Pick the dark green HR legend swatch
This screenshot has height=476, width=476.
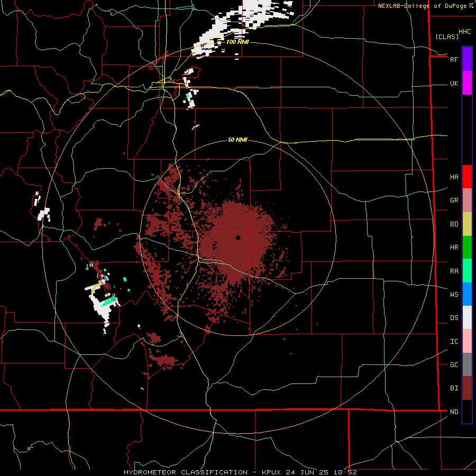[467, 248]
